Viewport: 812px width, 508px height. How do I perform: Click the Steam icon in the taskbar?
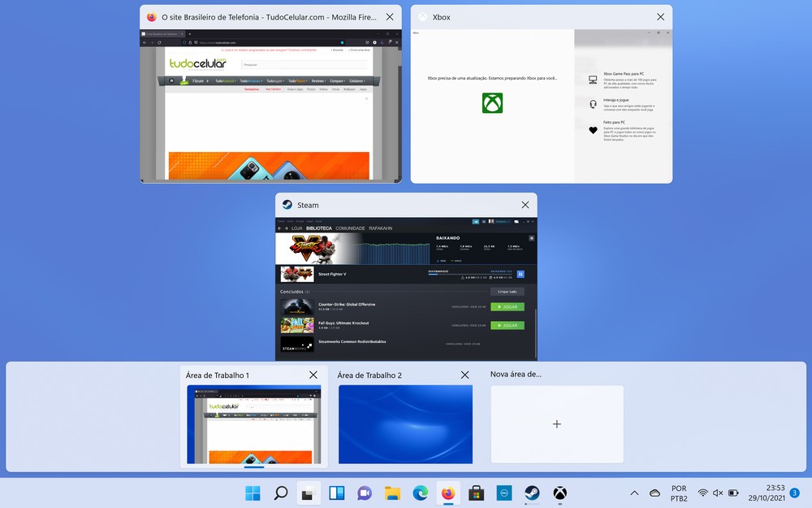click(532, 493)
